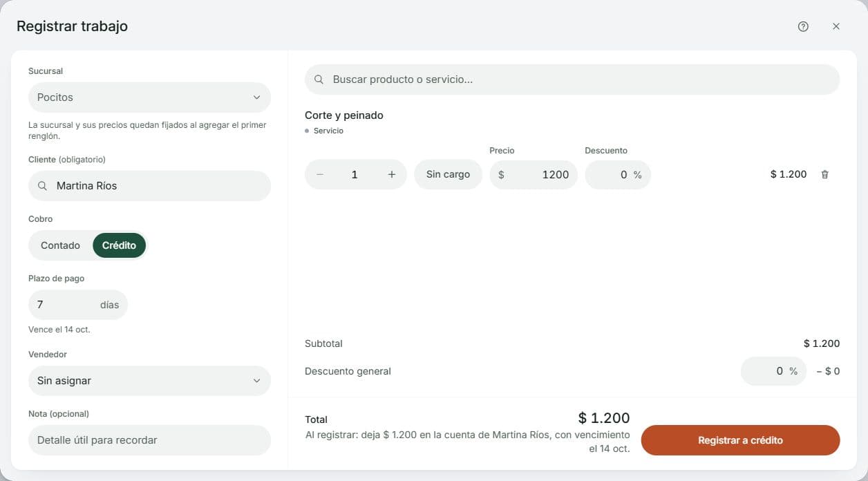The width and height of the screenshot is (868, 481).
Task: Click the search magnifier in product search
Action: (319, 79)
